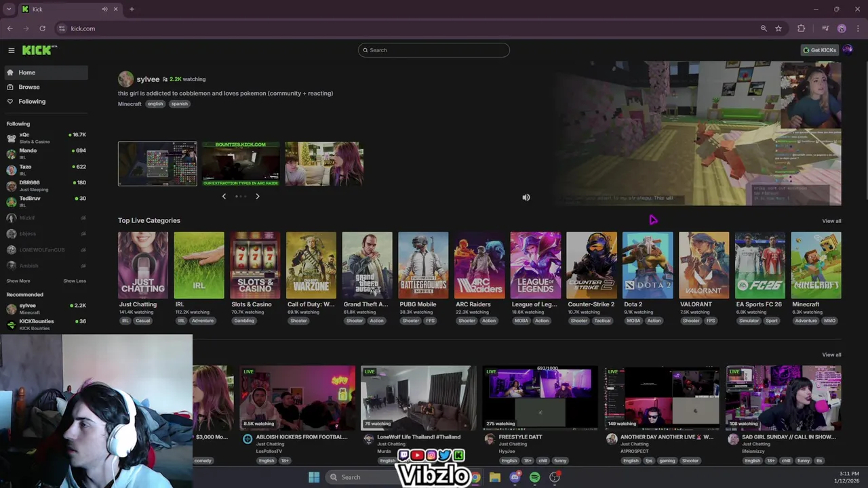Click the Get KICKs button
Screen dimensions: 868x488
point(819,50)
